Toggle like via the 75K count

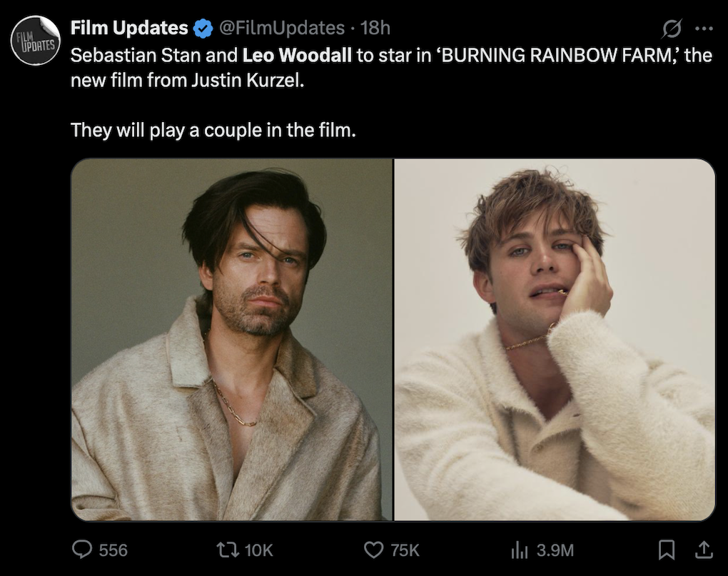pos(405,550)
